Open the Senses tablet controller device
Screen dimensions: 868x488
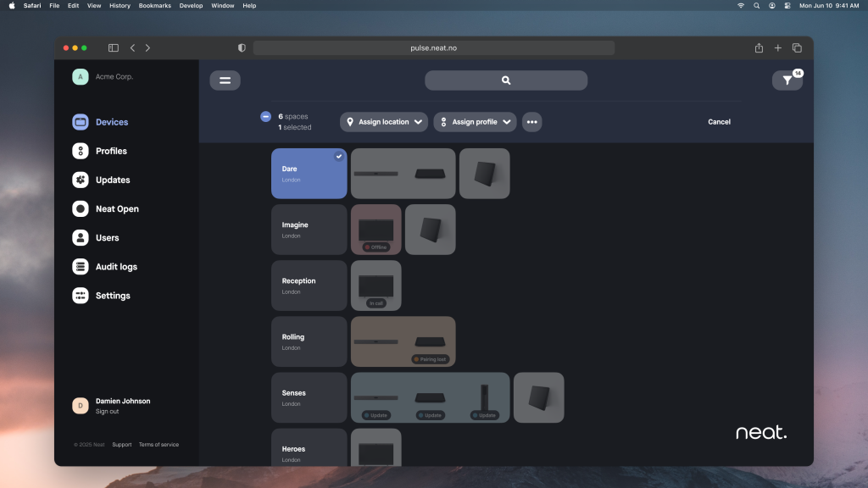[538, 397]
